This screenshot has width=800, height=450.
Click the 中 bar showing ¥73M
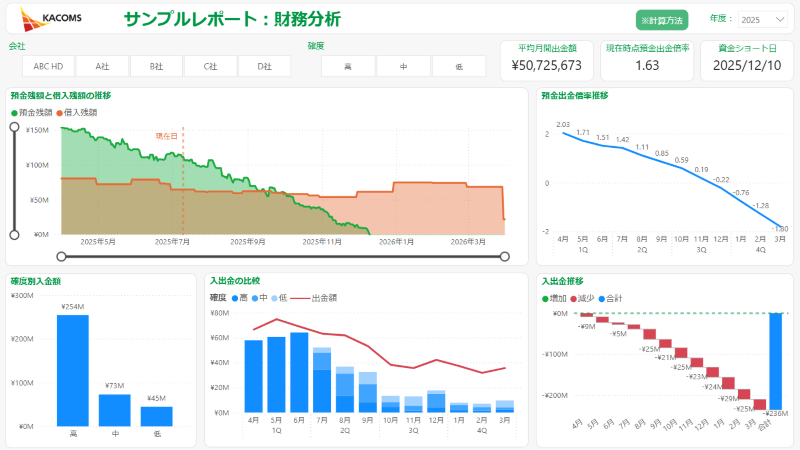click(114, 410)
